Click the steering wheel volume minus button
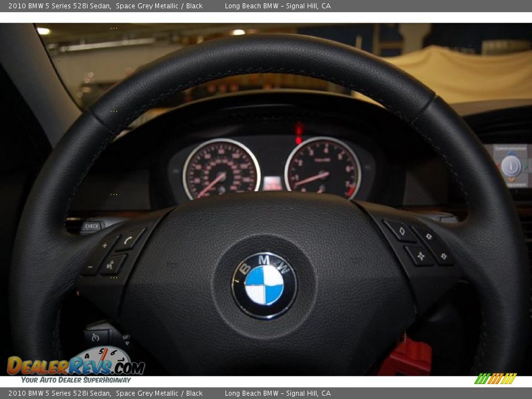The width and height of the screenshot is (532, 399). click(90, 267)
